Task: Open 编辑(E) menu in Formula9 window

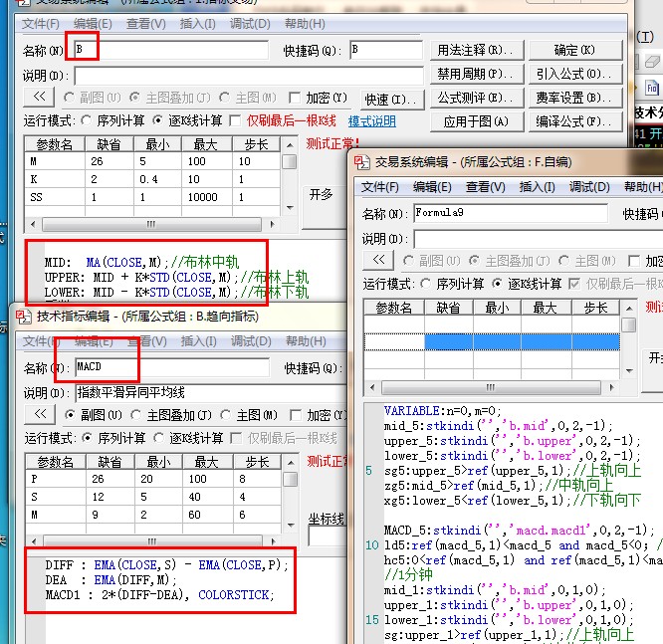Action: [432, 187]
